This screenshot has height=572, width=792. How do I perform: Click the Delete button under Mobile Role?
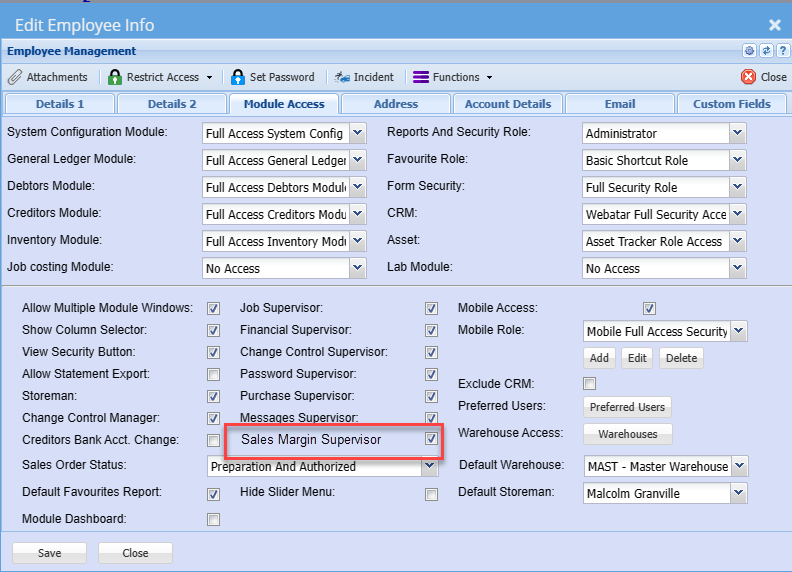681,358
